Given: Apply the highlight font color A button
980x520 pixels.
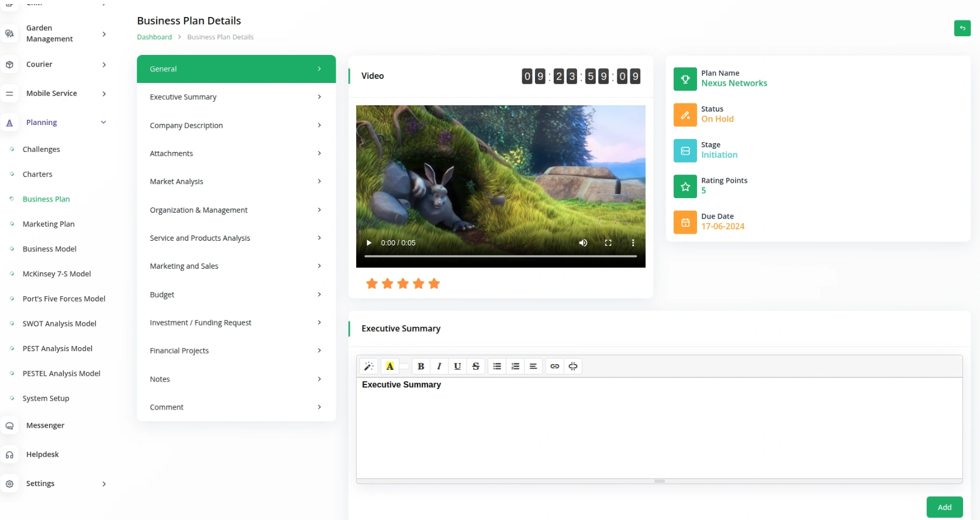Looking at the screenshot, I should 389,366.
